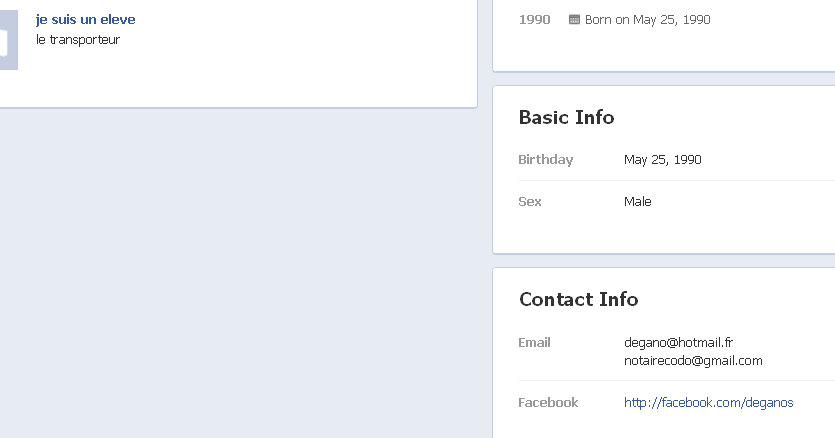Click the Email field label

(534, 342)
